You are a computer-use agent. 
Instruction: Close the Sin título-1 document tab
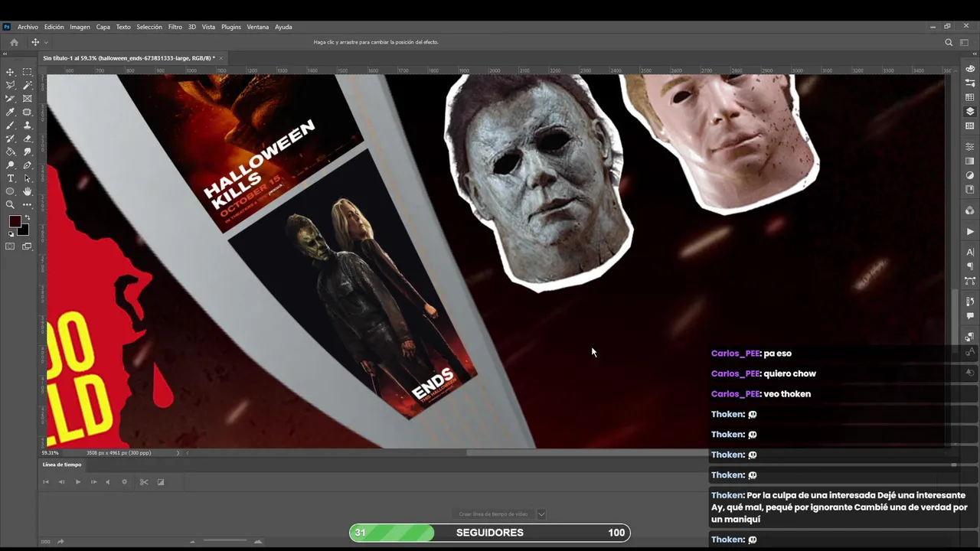(x=220, y=58)
